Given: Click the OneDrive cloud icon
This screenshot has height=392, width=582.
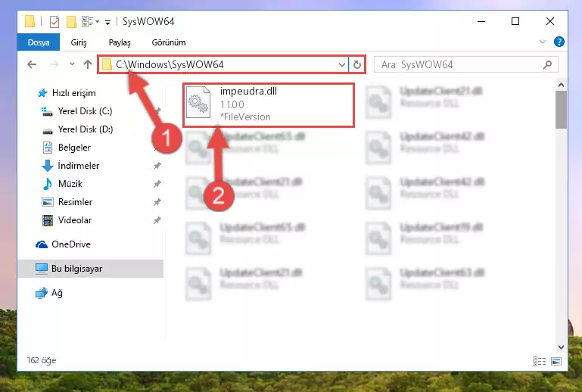Looking at the screenshot, I should (42, 244).
